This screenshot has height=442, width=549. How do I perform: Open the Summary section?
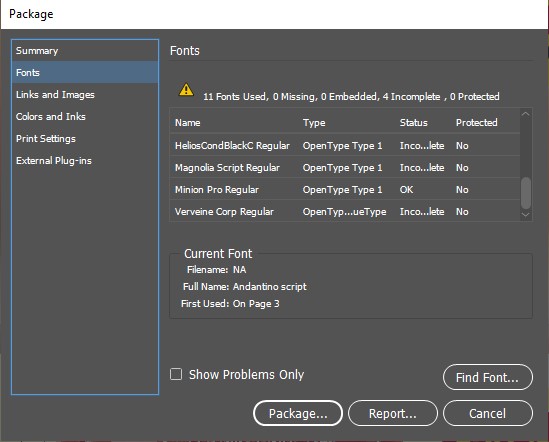pos(85,51)
